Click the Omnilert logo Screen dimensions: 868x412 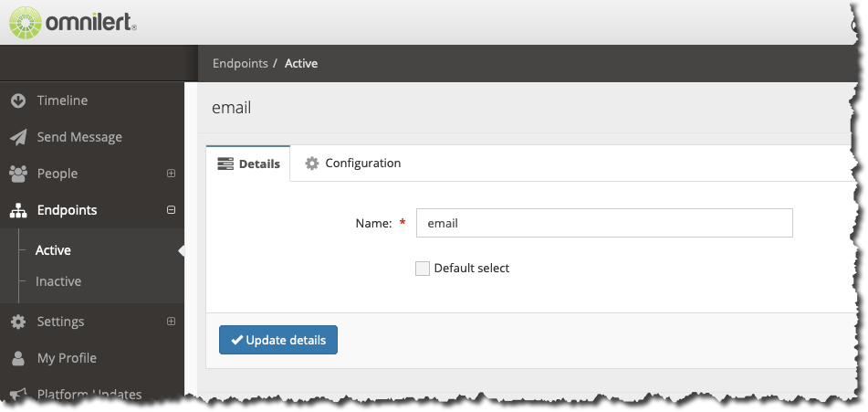tap(73, 22)
